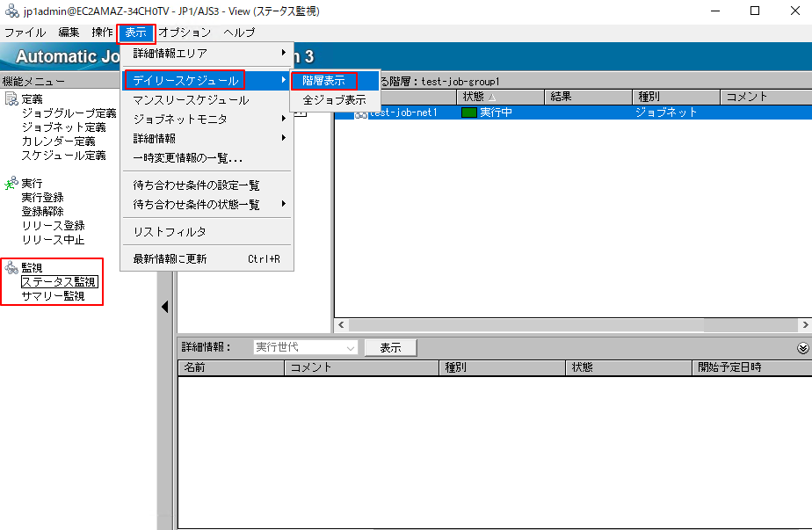Sort list by 状態 column header

coord(500,97)
